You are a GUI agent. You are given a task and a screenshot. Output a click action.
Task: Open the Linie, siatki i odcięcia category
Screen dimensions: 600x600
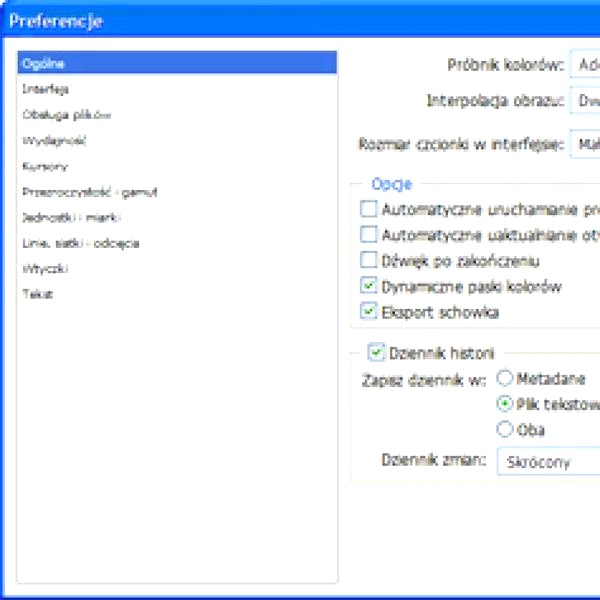(177, 243)
